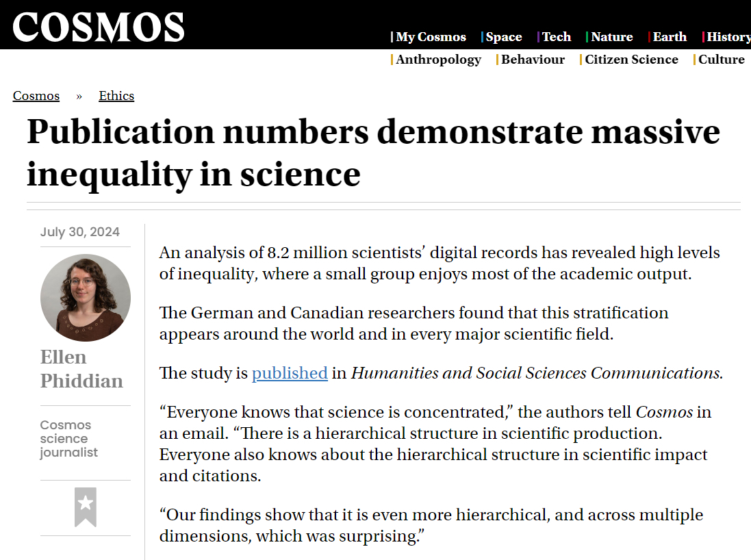
Task: Open the 'published' study link
Action: tap(290, 373)
